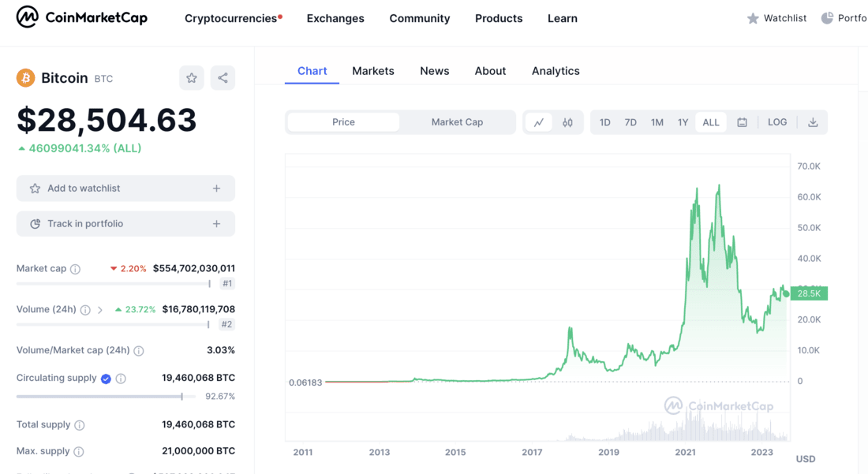Open the calendar date range picker
This screenshot has width=868, height=474.
(x=743, y=122)
